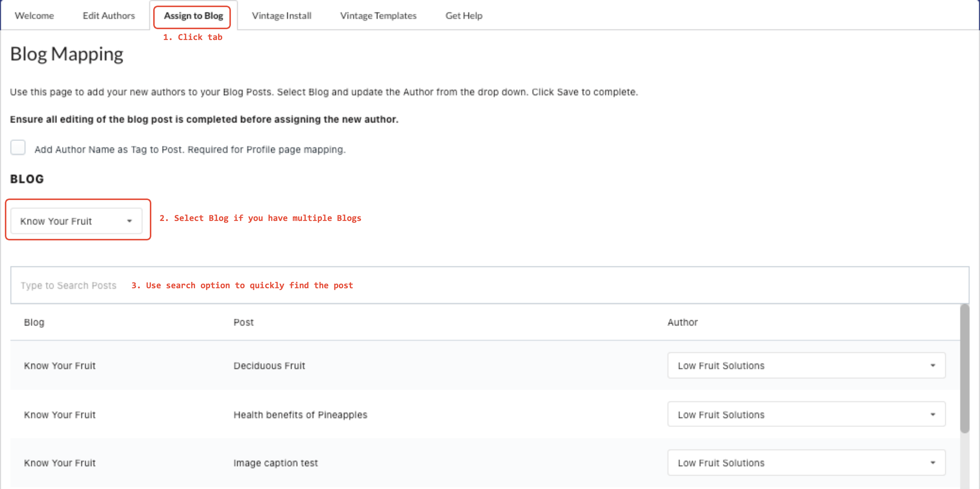
Task: Click the Assign to Blog tab
Action: 193,16
